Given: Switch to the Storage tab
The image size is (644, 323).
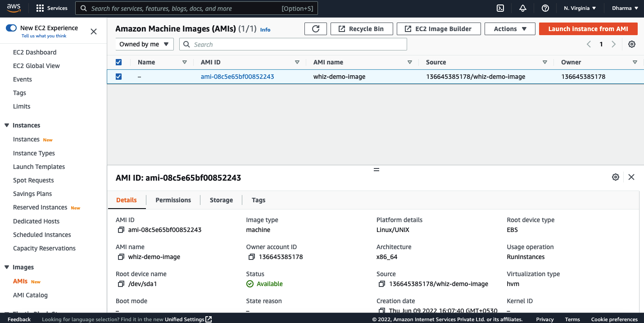Looking at the screenshot, I should click(221, 200).
